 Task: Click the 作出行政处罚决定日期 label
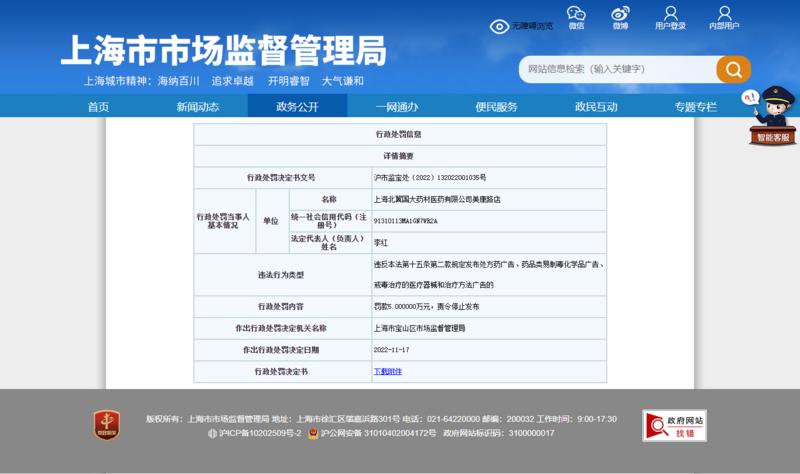(281, 350)
